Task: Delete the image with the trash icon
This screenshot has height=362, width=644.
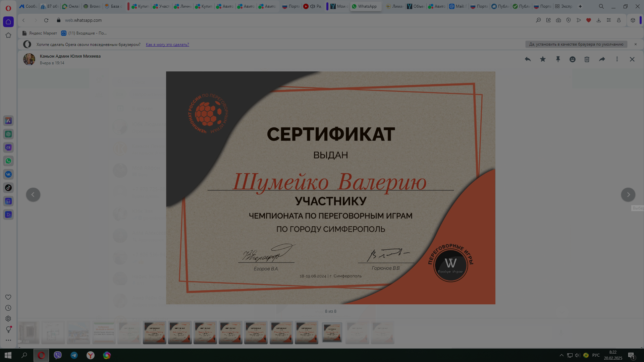Action: coord(587,59)
